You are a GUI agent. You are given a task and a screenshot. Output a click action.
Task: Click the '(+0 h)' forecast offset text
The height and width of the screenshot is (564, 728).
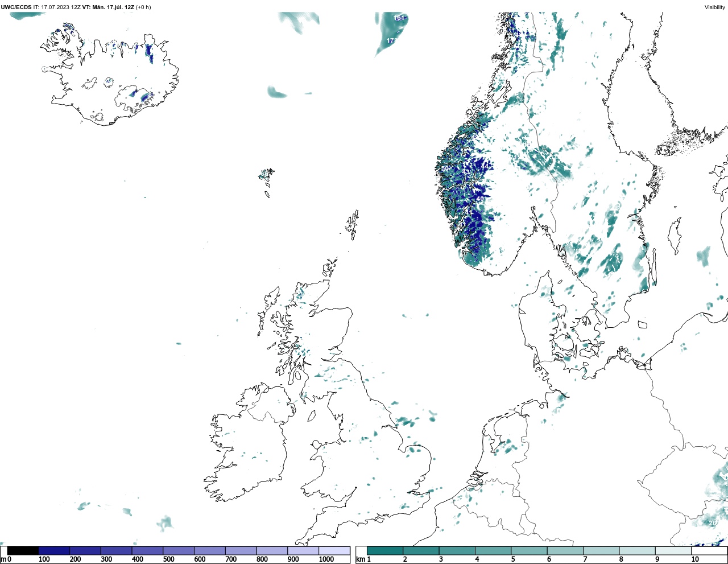tap(143, 7)
